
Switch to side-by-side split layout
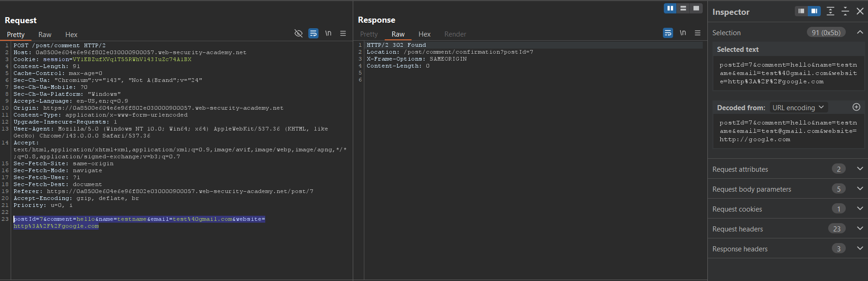(670, 8)
